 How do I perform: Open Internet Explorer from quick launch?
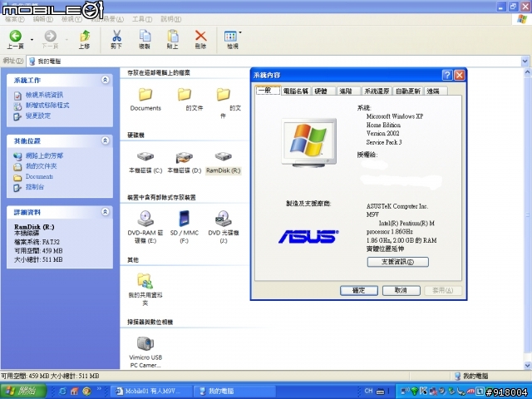[x=63, y=392]
